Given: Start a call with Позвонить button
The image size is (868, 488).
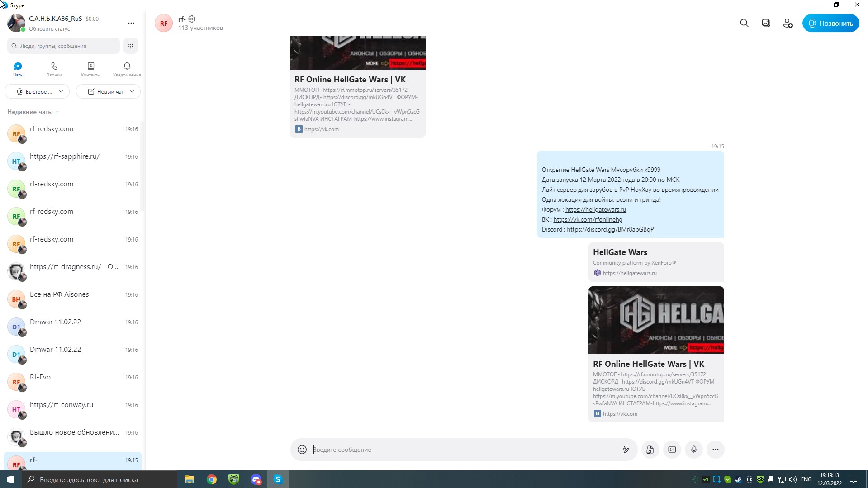Looking at the screenshot, I should [x=830, y=23].
